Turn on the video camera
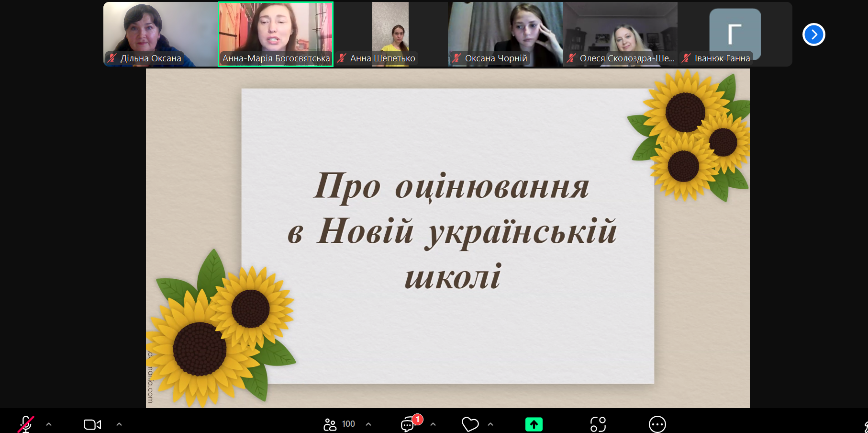 92,424
